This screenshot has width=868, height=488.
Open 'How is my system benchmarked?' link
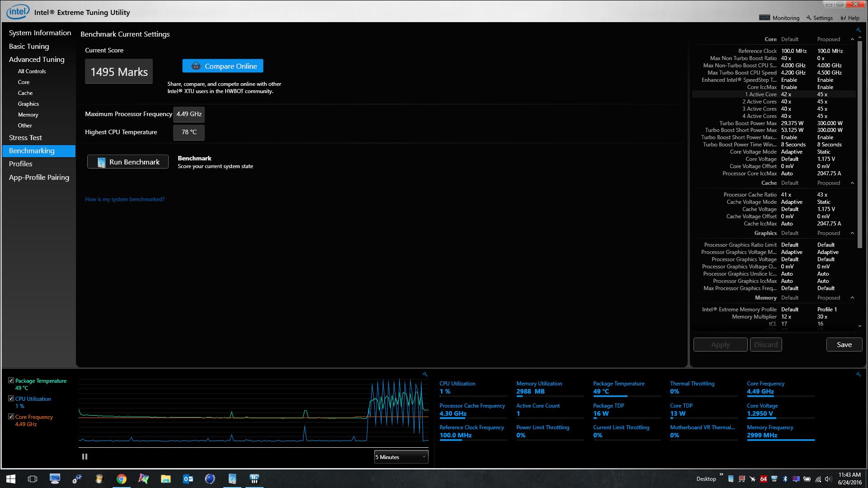(x=125, y=199)
